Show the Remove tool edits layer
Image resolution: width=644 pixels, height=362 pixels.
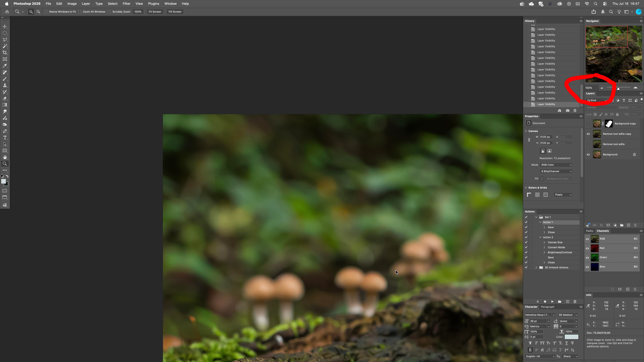588,144
